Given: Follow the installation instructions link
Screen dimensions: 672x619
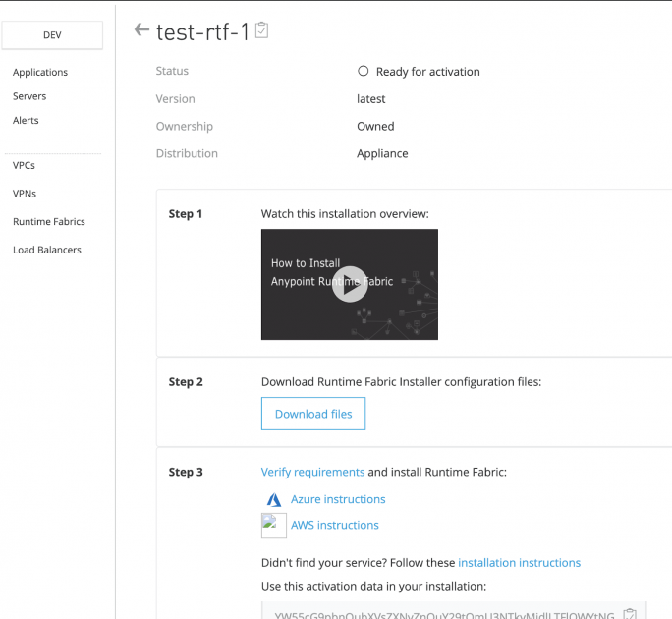Looking at the screenshot, I should click(520, 563).
